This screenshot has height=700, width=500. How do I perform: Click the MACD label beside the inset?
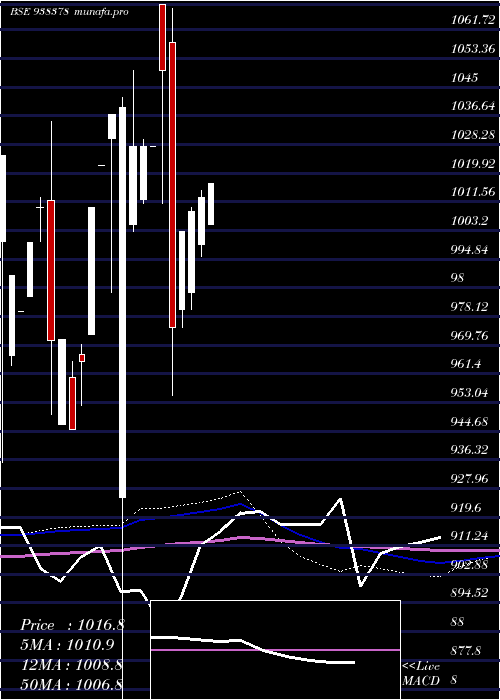point(421,681)
